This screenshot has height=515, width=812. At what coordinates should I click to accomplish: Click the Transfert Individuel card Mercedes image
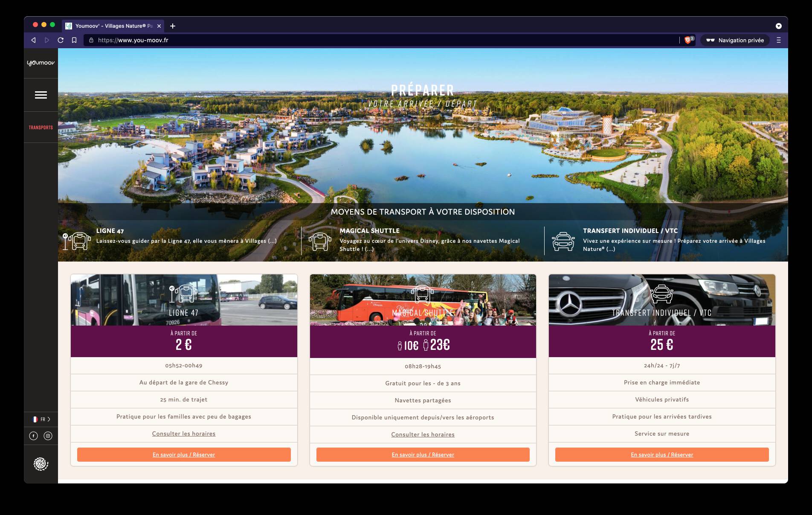(662, 300)
